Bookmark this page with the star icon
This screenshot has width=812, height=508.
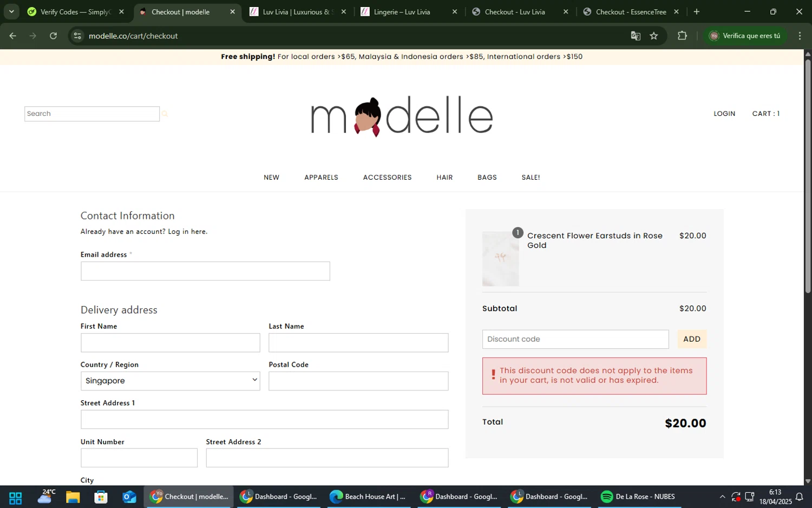coord(654,36)
